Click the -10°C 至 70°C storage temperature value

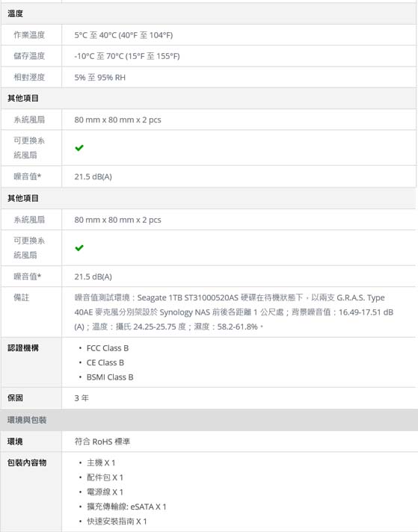click(x=127, y=56)
